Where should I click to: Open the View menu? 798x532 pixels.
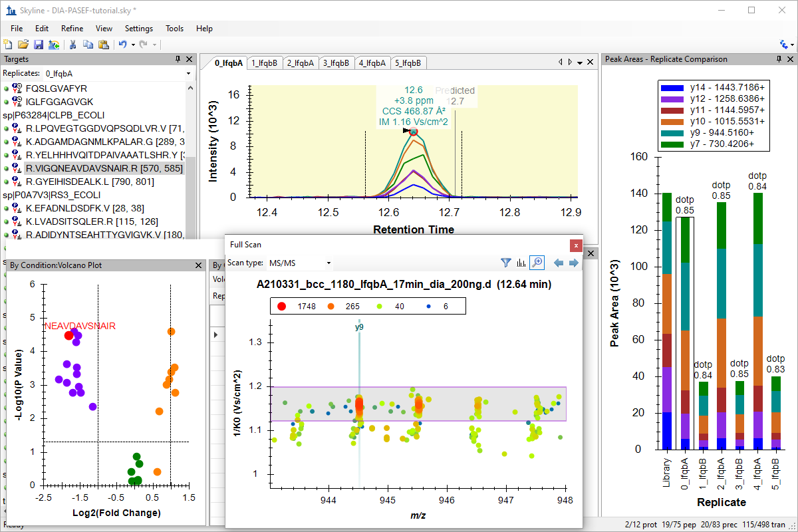click(x=104, y=29)
